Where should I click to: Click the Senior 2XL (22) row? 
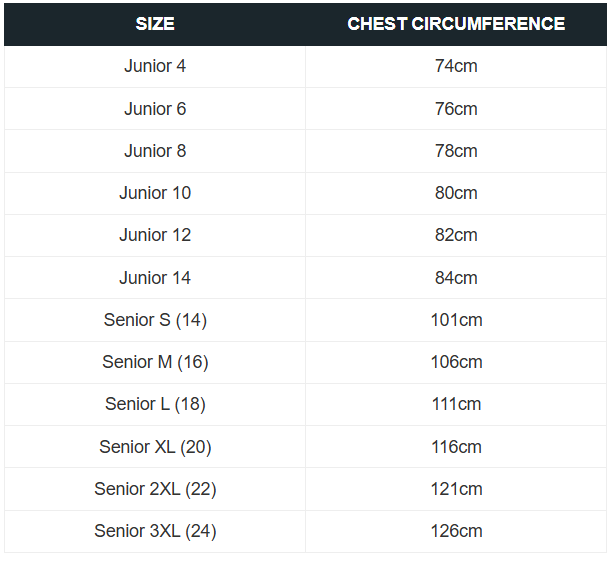305,489
